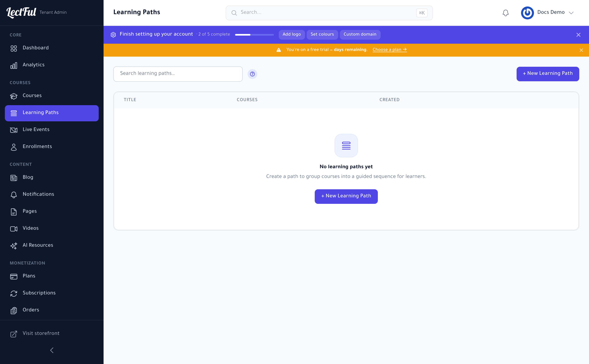Click the Visit storefront external link icon
The width and height of the screenshot is (589, 364).
(14, 334)
